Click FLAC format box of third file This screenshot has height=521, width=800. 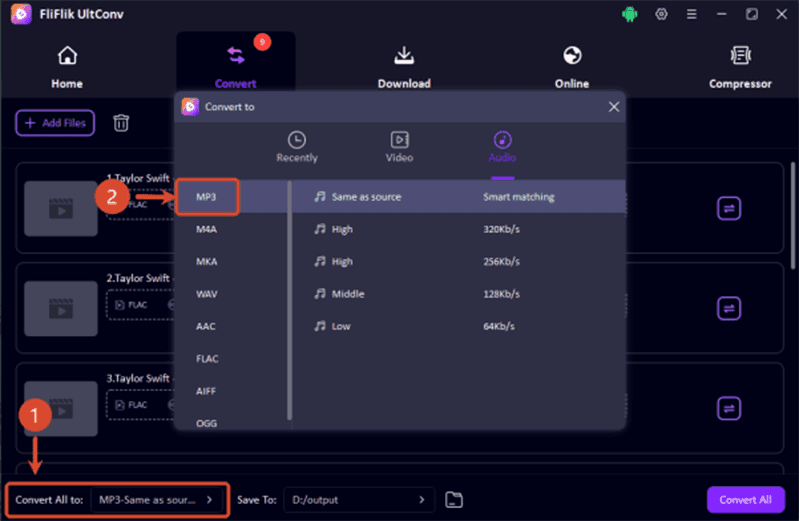(140, 405)
